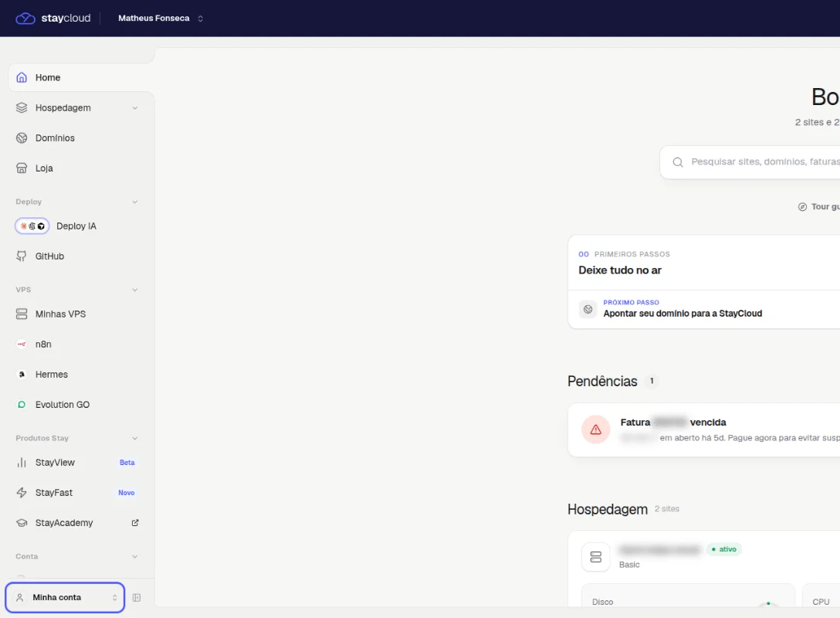Screen dimensions: 840x618
Task: Click the StayAcademy external link icon
Action: (135, 522)
